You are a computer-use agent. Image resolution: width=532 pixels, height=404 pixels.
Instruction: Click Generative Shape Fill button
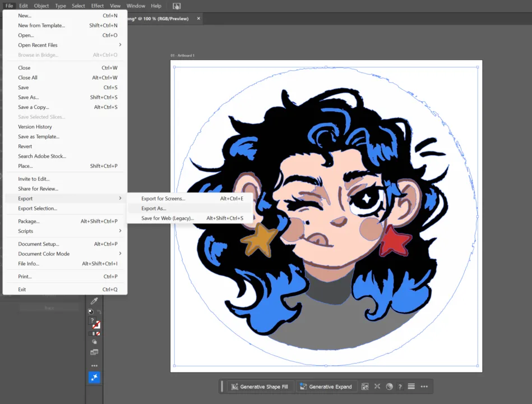tap(260, 387)
